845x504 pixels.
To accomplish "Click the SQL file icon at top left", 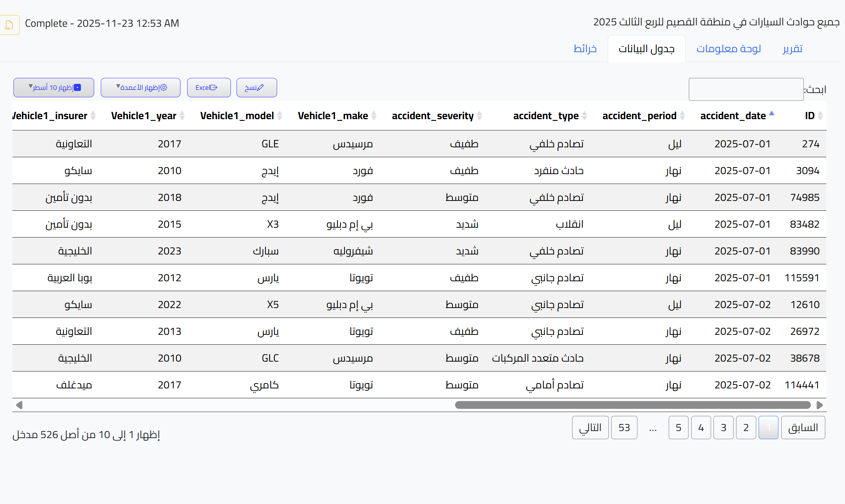I will pyautogui.click(x=9, y=25).
